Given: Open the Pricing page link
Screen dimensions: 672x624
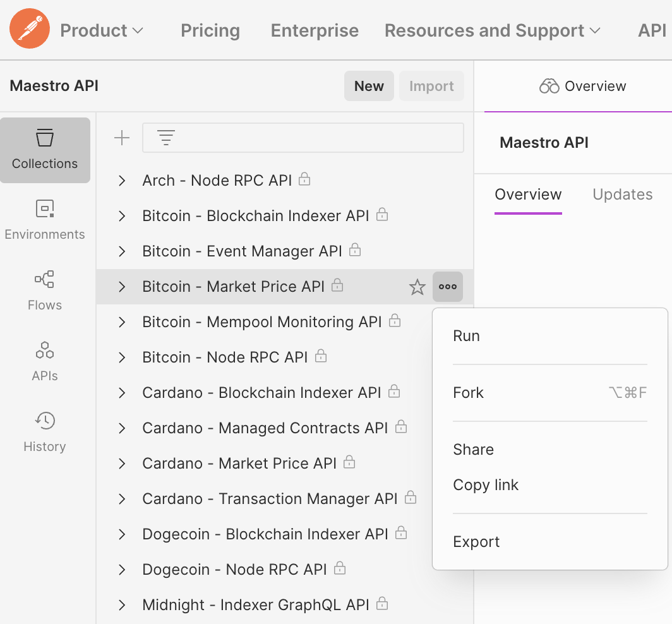Looking at the screenshot, I should 210,30.
